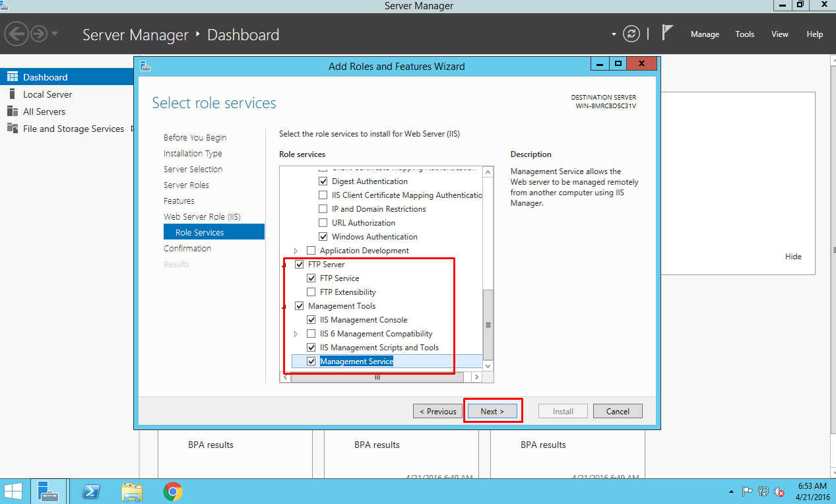Screen dimensions: 836x504
Task: Select the Role Services step
Action: [x=214, y=232]
